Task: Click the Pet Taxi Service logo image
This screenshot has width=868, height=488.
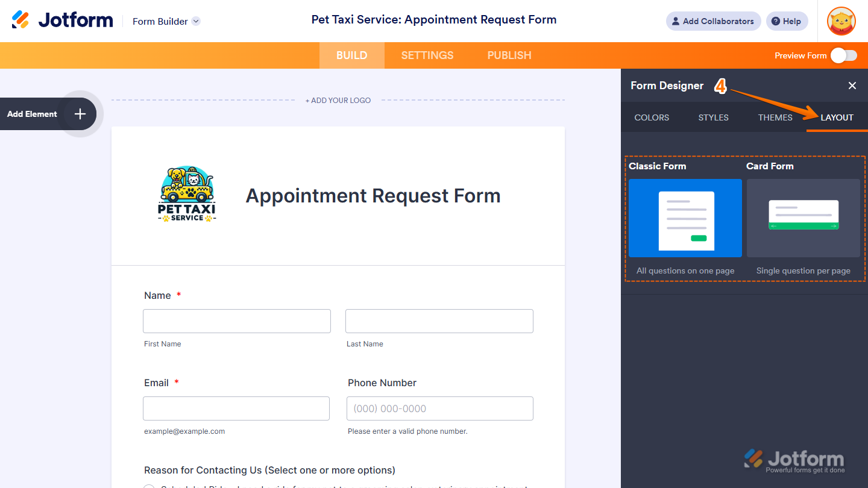Action: pos(186,195)
